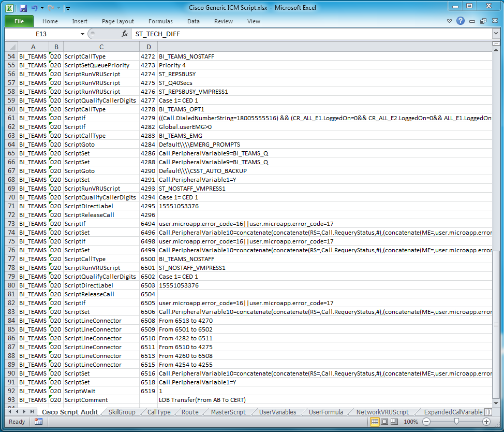Click the Redo icon
Image resolution: width=504 pixels, height=432 pixels.
tap(51, 8)
